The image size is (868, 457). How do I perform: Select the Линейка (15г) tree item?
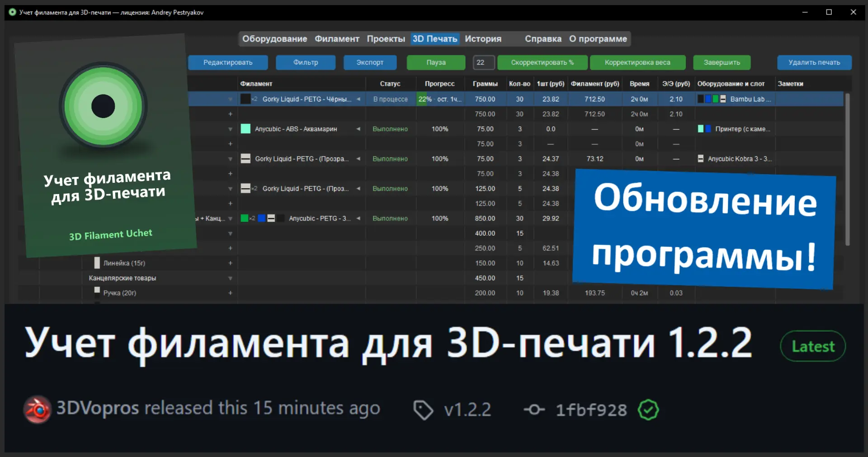[124, 263]
